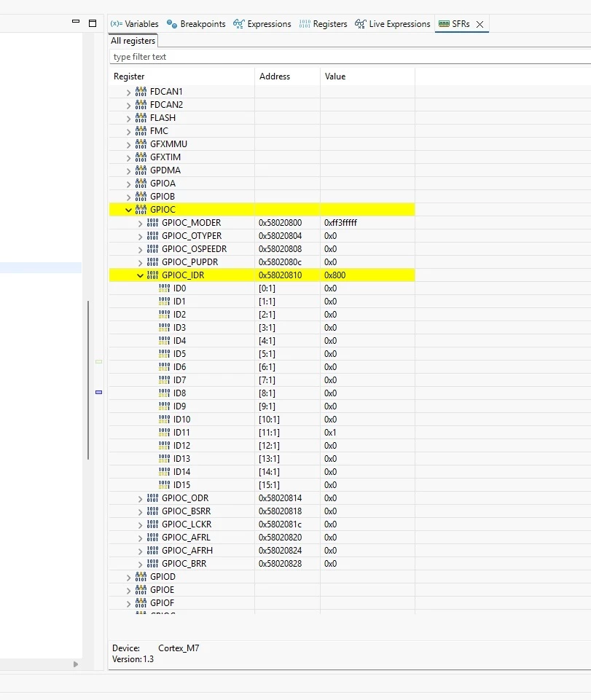Click the ID5 bitfield icon

click(165, 353)
